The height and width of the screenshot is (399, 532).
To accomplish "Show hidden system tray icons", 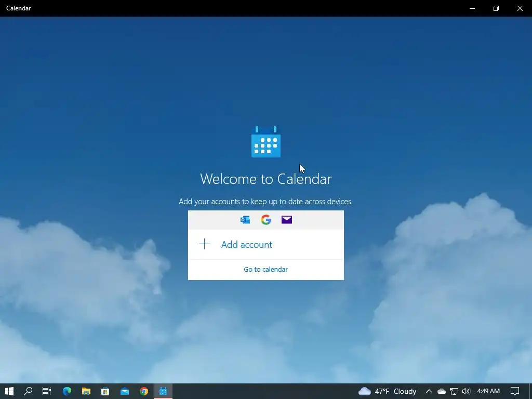I will (429, 391).
